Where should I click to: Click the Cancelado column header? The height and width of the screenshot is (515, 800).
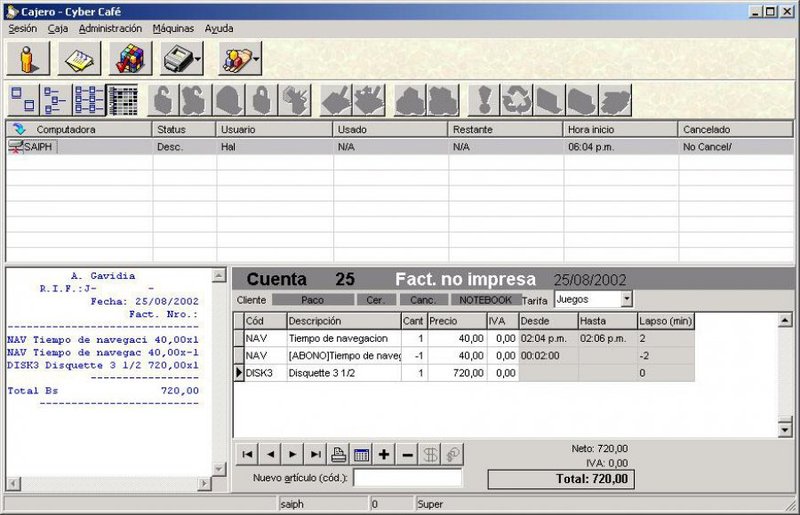(735, 129)
